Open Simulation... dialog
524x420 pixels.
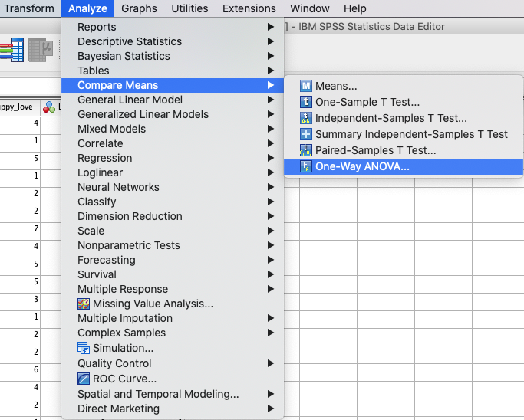click(x=173, y=348)
